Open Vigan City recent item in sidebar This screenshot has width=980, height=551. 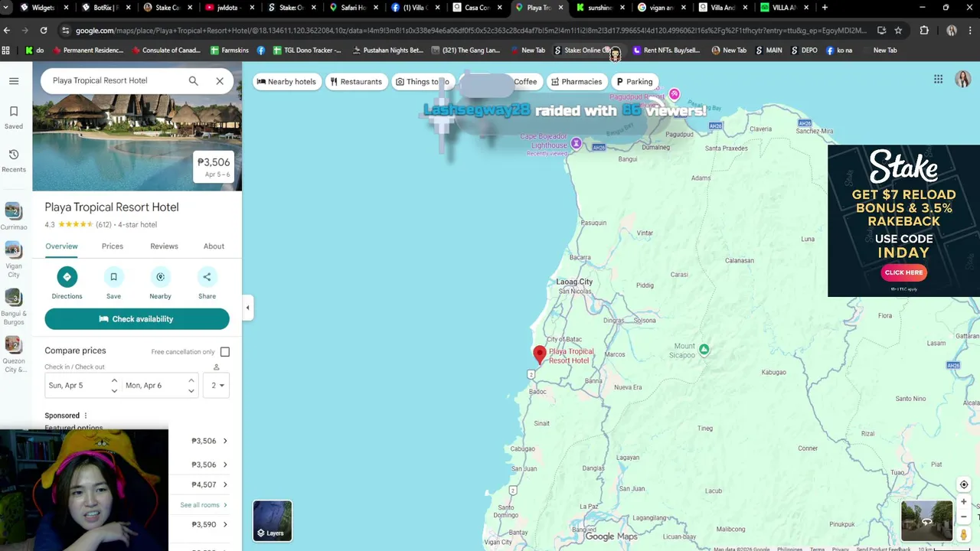(x=14, y=259)
